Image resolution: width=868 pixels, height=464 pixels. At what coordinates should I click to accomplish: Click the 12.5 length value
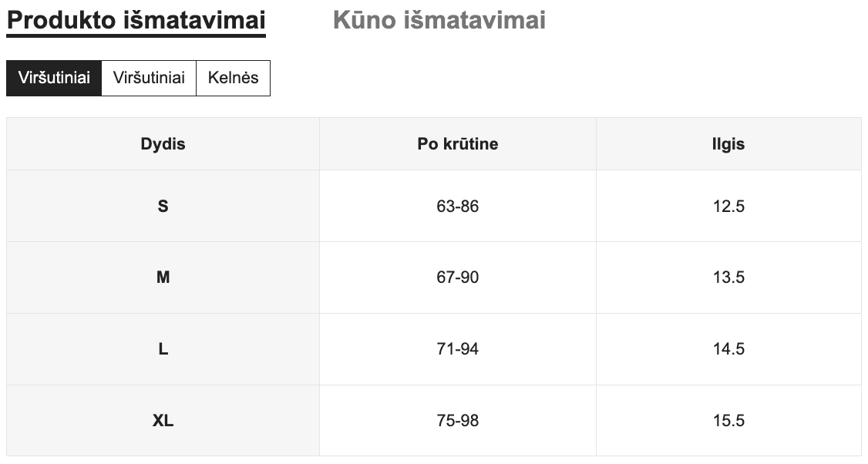point(729,206)
